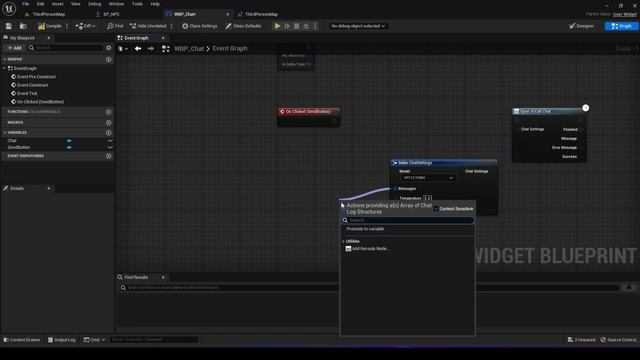Open the Edit menu
This screenshot has width=640, height=360.
[40, 4]
